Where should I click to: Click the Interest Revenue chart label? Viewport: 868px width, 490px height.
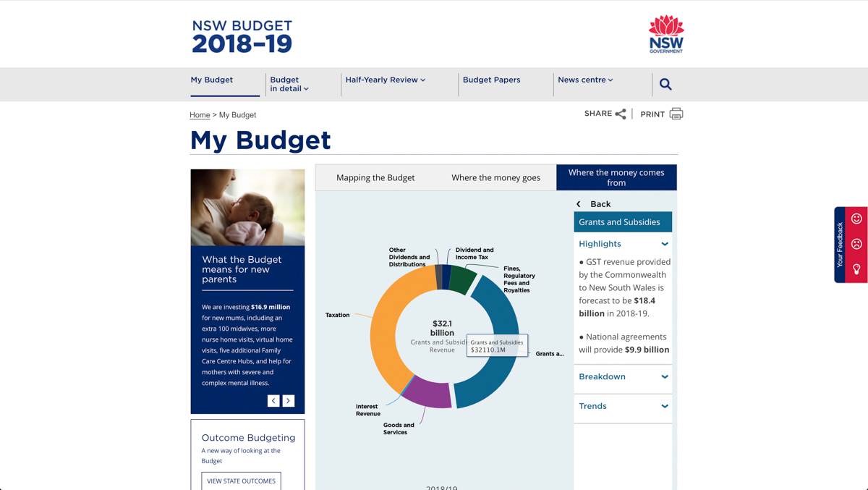[368, 410]
